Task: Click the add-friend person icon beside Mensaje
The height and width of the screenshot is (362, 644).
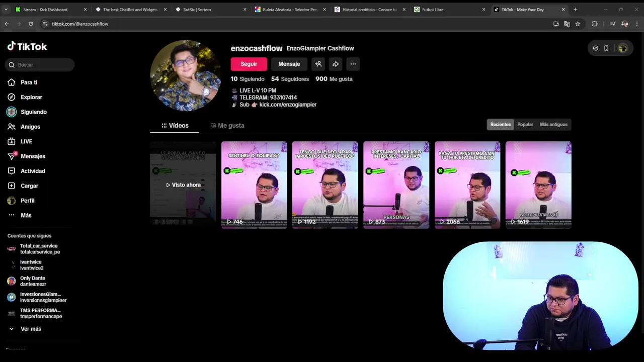Action: point(318,64)
